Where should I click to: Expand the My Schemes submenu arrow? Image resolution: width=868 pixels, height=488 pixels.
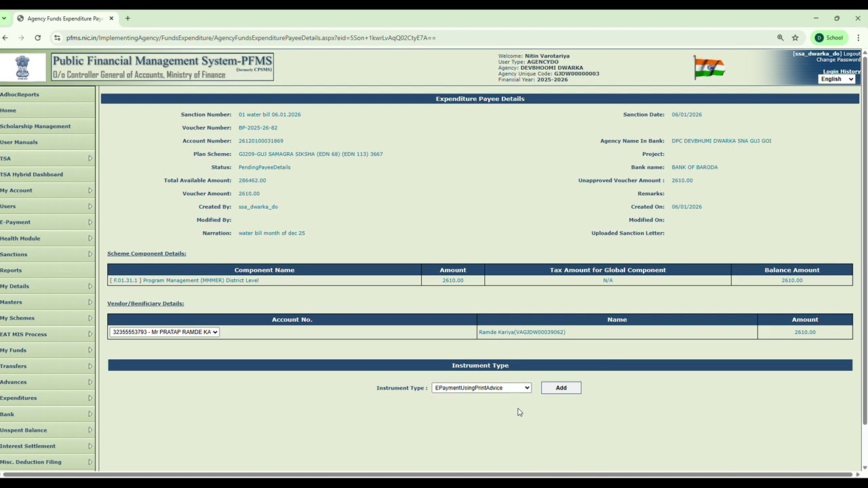(x=90, y=318)
